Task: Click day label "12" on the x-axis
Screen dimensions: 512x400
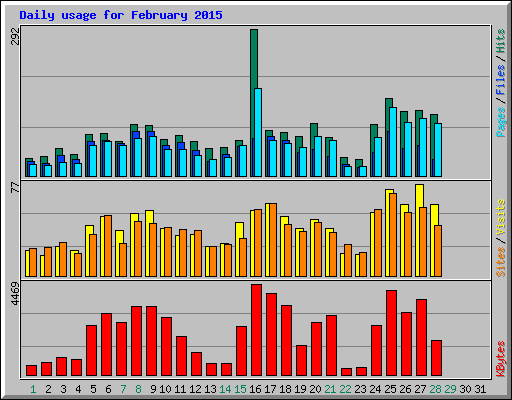Action: (x=195, y=389)
